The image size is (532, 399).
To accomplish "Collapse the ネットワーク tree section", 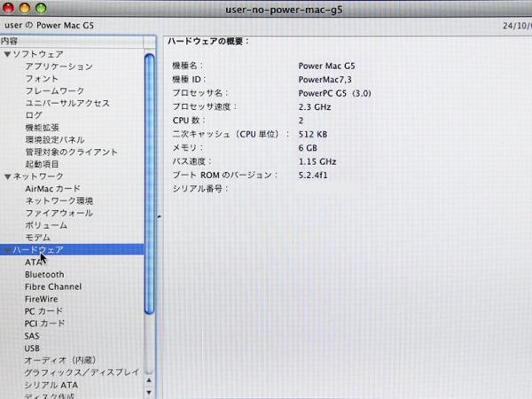I will (x=7, y=176).
